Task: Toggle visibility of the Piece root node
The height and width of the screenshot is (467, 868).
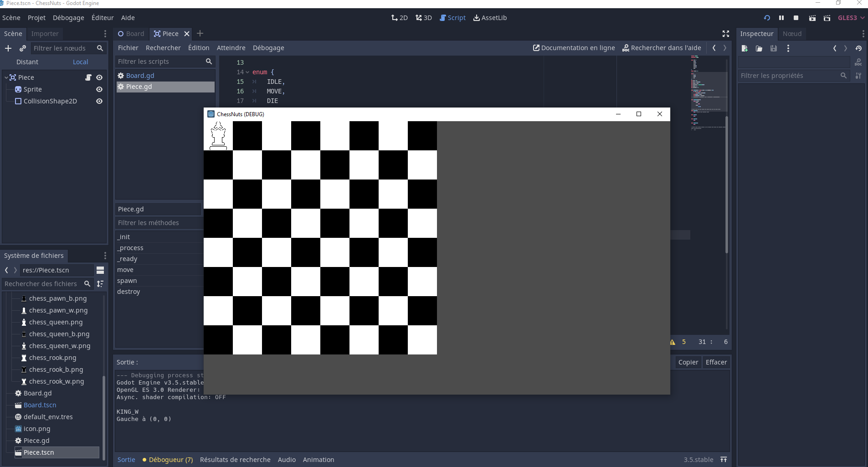Action: [99, 77]
